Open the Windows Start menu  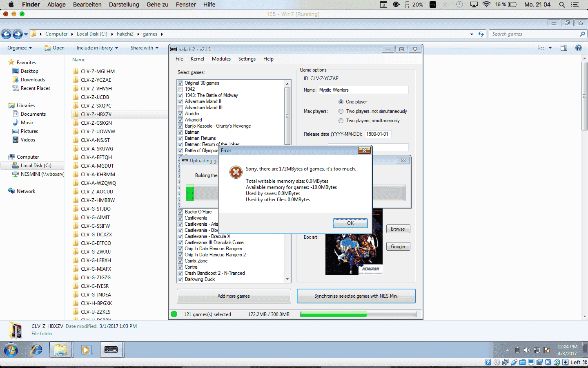click(x=11, y=350)
